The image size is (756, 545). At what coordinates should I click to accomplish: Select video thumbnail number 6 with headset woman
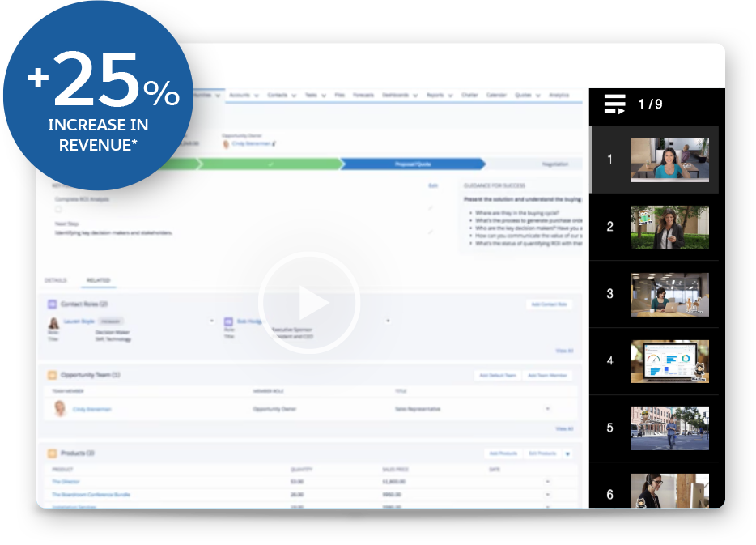point(669,491)
